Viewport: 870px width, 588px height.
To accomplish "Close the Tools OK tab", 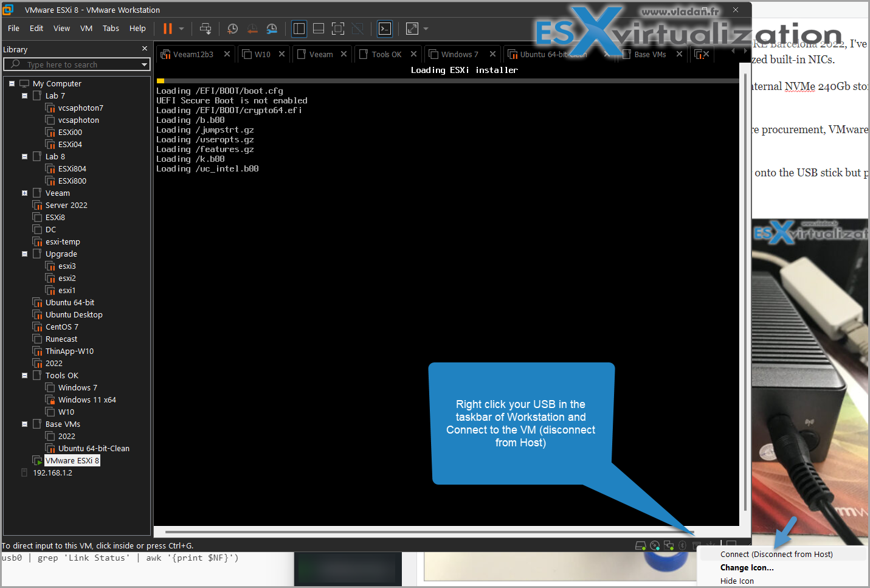I will pyautogui.click(x=413, y=54).
